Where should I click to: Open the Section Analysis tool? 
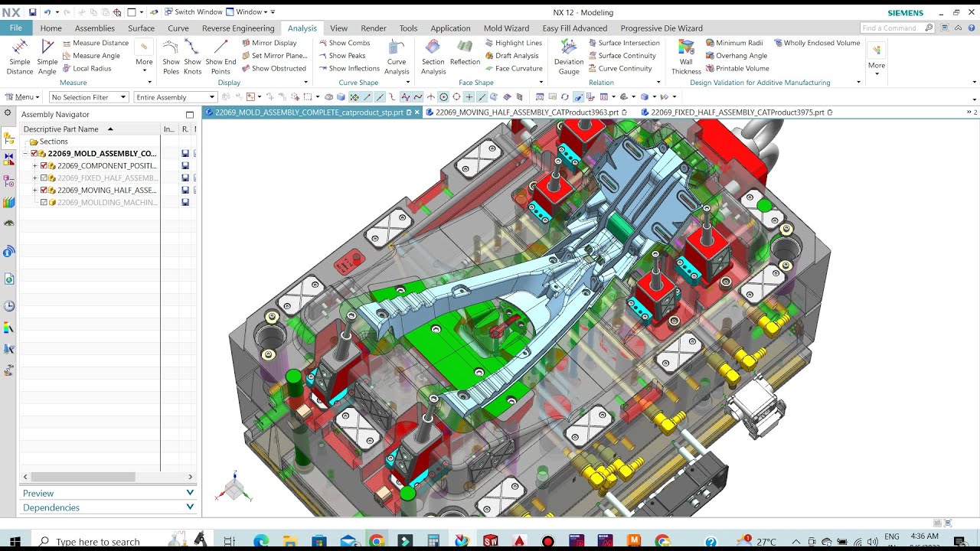(x=433, y=56)
